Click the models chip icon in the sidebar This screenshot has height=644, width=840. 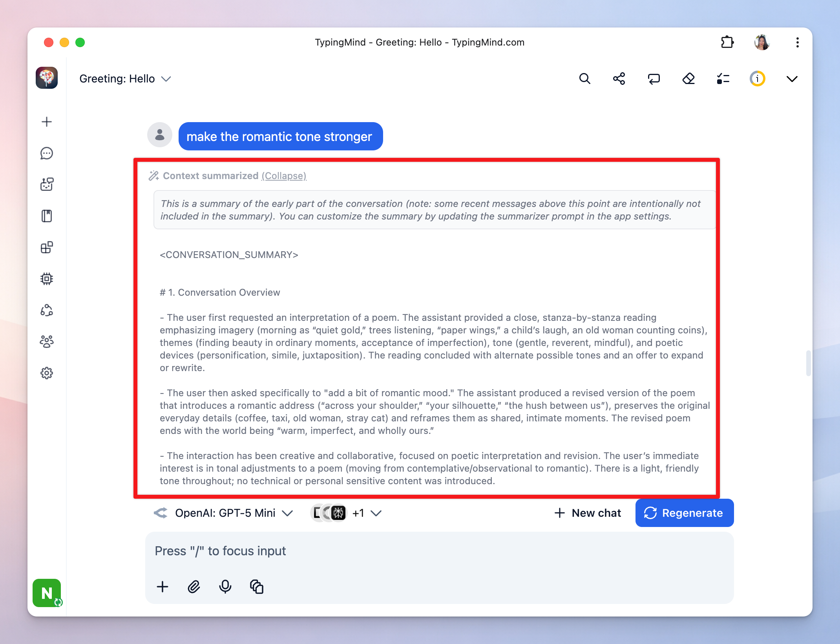coord(47,279)
